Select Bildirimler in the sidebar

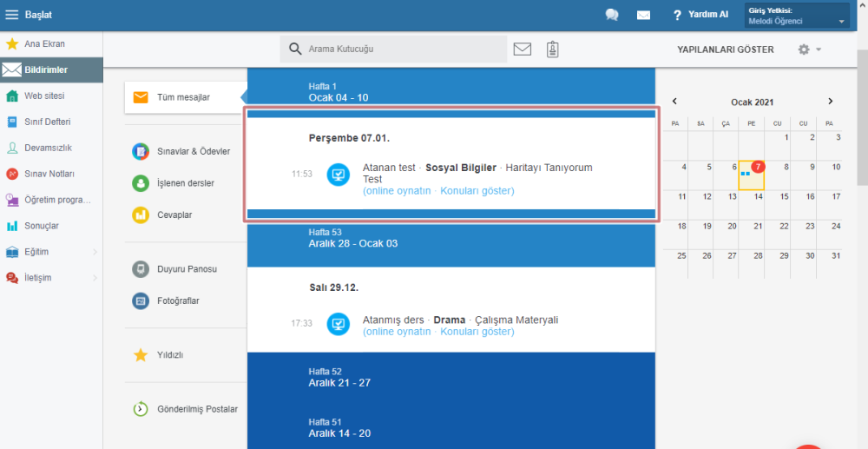(51, 69)
